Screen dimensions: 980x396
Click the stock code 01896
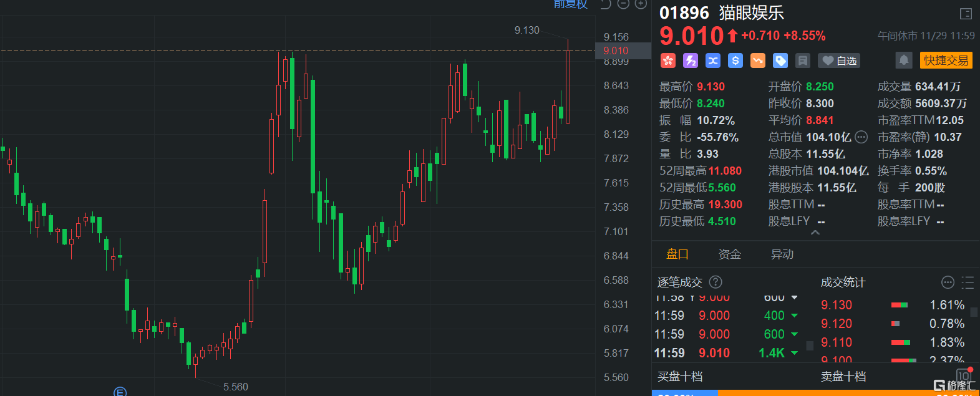[x=684, y=13]
